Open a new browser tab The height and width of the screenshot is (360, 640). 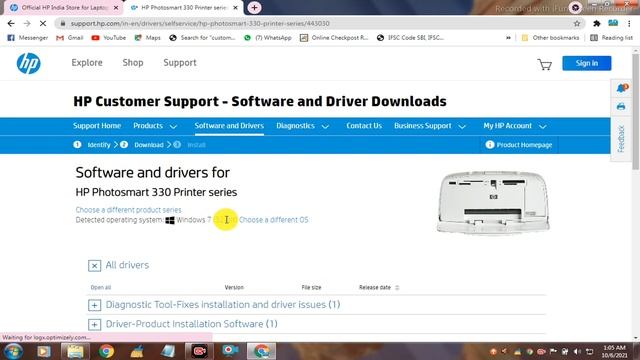pyautogui.click(x=254, y=7)
